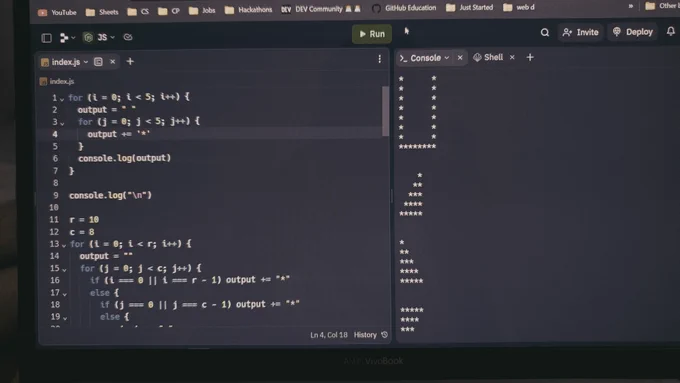680x383 pixels.
Task: Open the web d bookmark folder
Action: [x=519, y=7]
